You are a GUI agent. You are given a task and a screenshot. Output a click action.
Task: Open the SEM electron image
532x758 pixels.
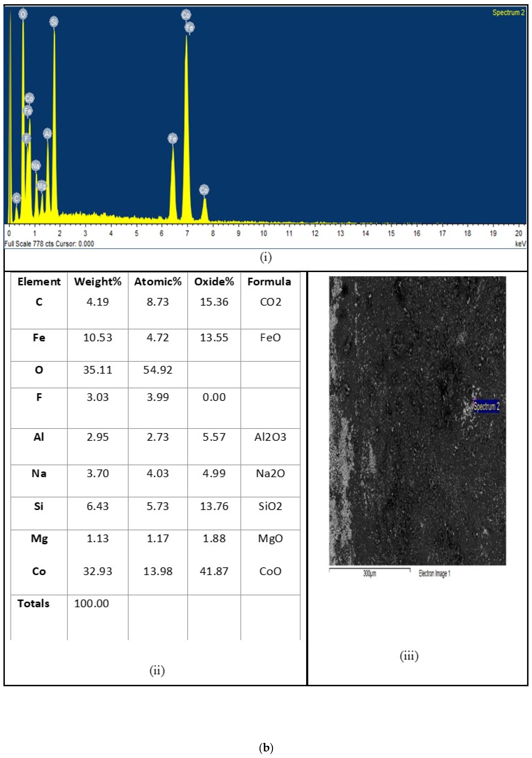[417, 421]
